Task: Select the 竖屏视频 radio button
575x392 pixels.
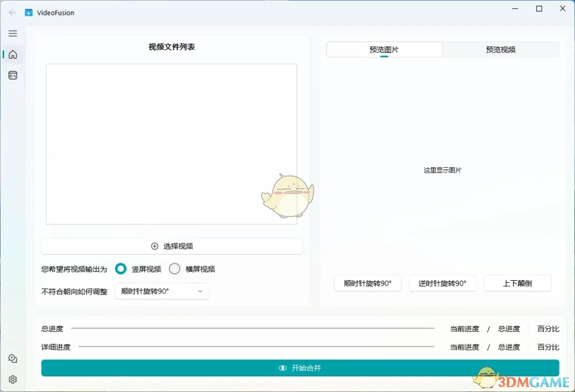Action: pyautogui.click(x=121, y=269)
